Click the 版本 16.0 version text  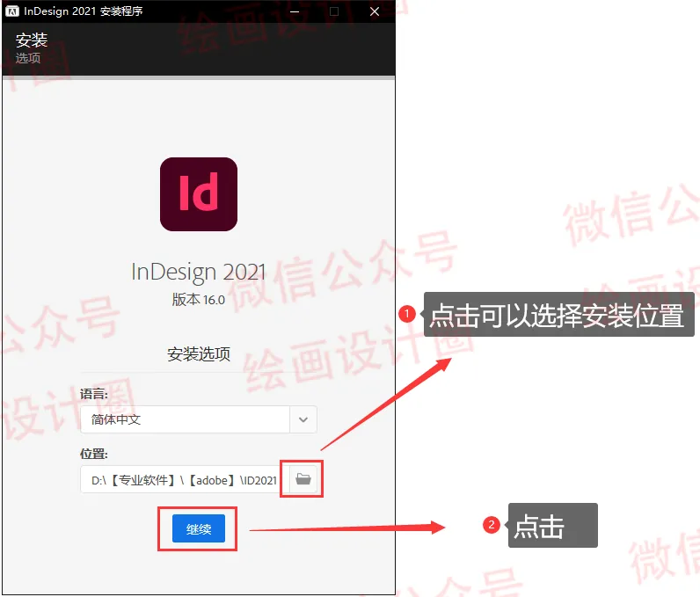tap(199, 300)
